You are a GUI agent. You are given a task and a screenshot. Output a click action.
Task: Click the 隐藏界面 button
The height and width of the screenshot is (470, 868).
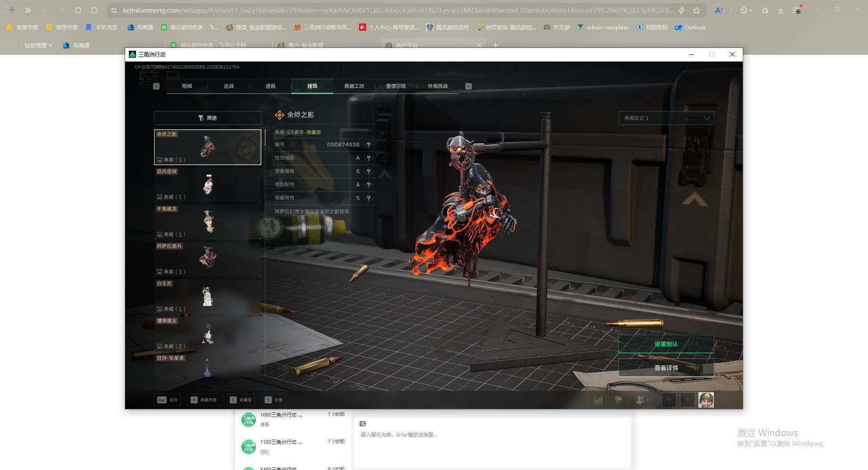(x=203, y=400)
